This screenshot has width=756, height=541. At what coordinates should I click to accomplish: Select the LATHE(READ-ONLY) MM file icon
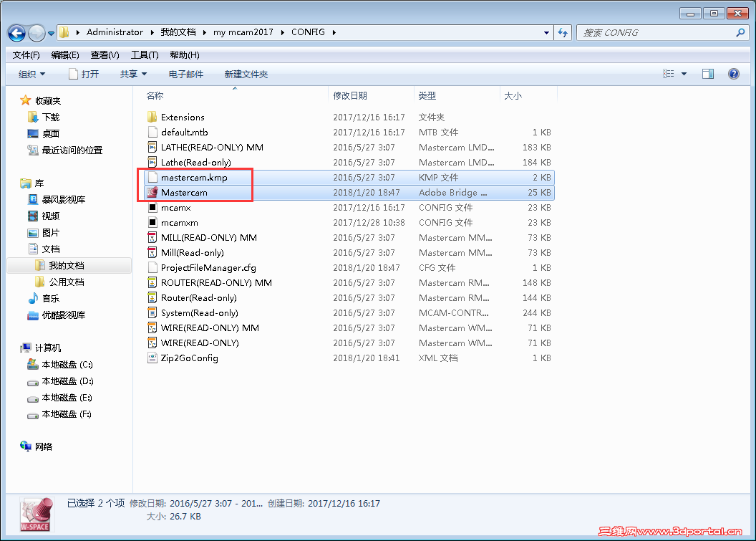pyautogui.click(x=152, y=147)
